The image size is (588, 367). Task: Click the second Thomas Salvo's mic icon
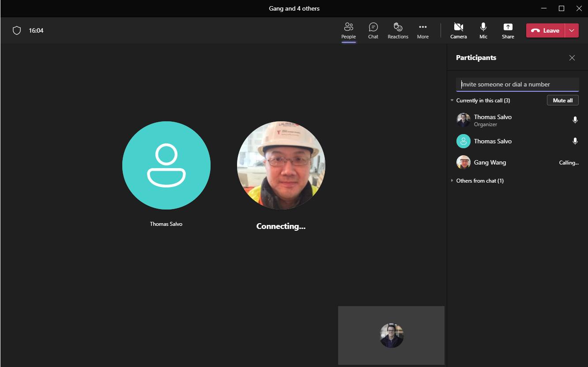[575, 141]
